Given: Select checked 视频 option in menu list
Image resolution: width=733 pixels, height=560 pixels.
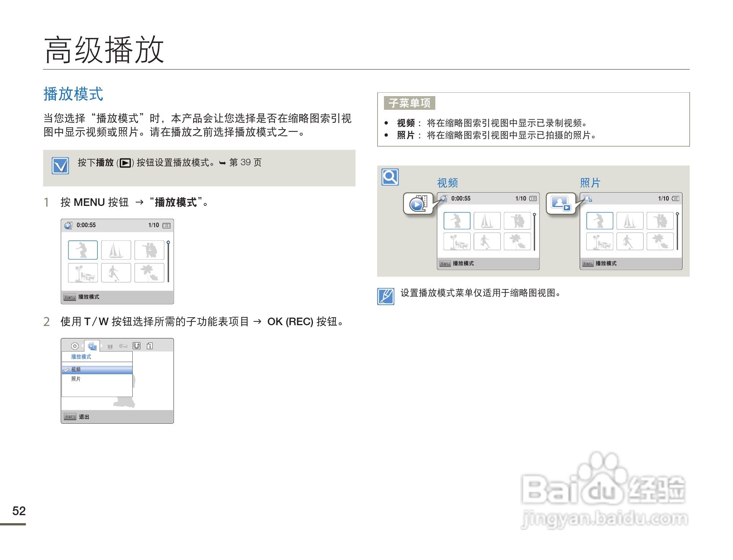Looking at the screenshot, I should pyautogui.click(x=97, y=370).
